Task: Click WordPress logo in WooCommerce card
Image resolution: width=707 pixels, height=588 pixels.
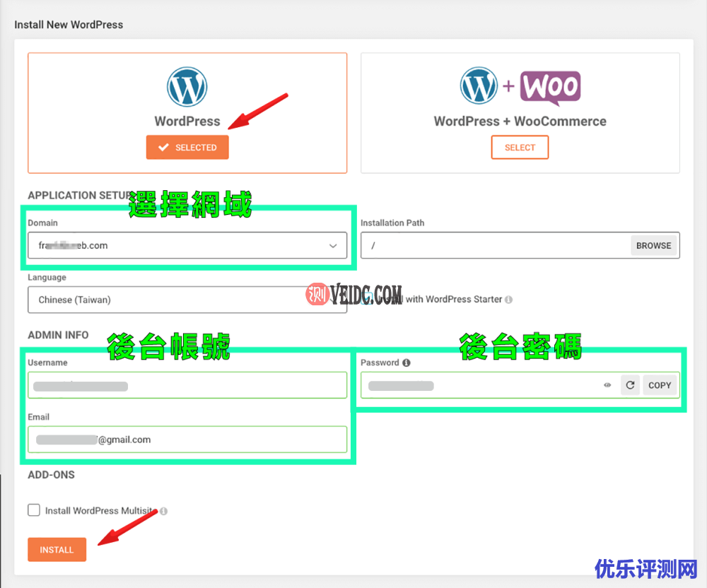Action: (x=479, y=86)
